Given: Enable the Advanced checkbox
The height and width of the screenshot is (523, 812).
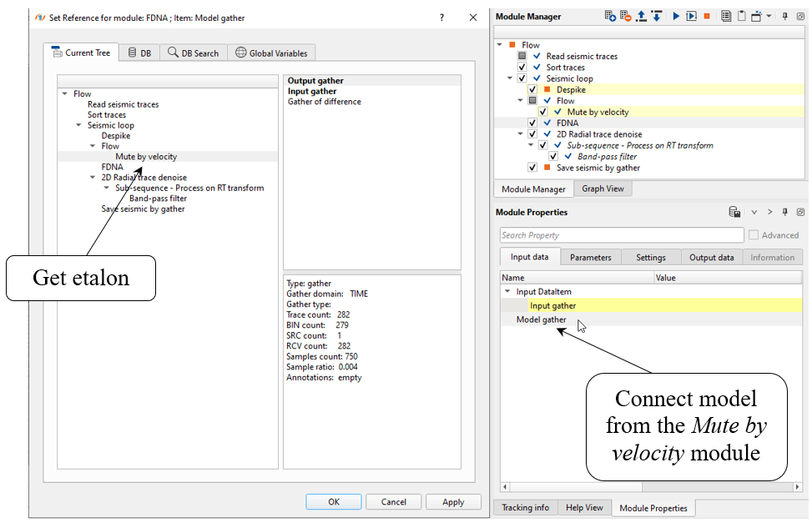Looking at the screenshot, I should click(754, 235).
